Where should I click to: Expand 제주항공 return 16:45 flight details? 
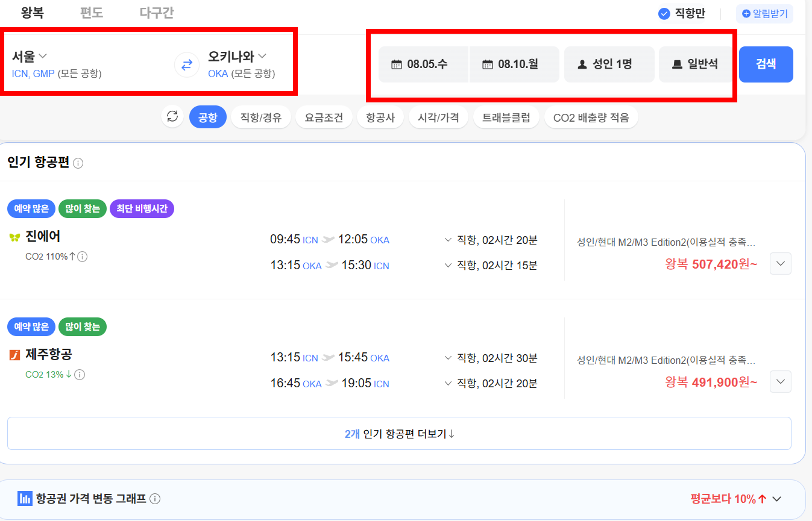coord(448,384)
